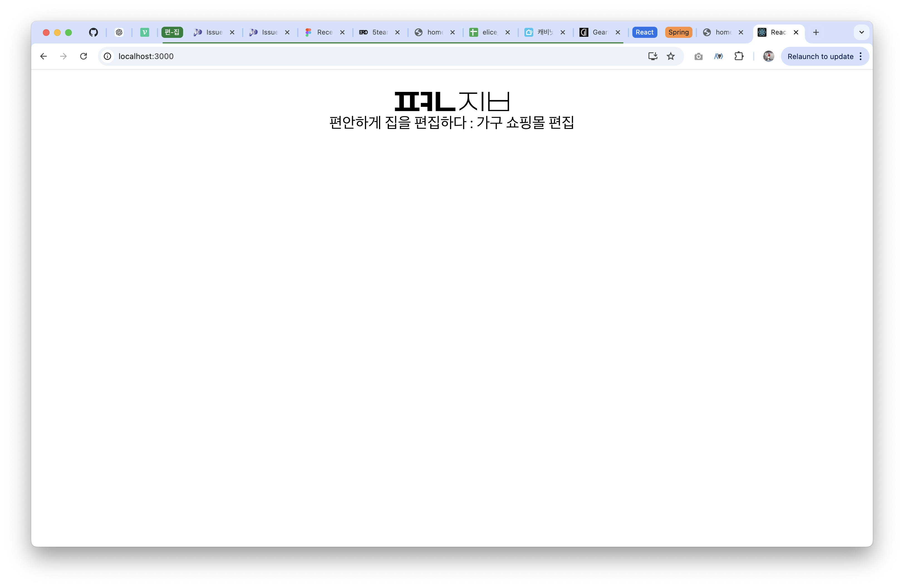Click the install app icon in address bar
The height and width of the screenshot is (588, 904).
point(653,56)
